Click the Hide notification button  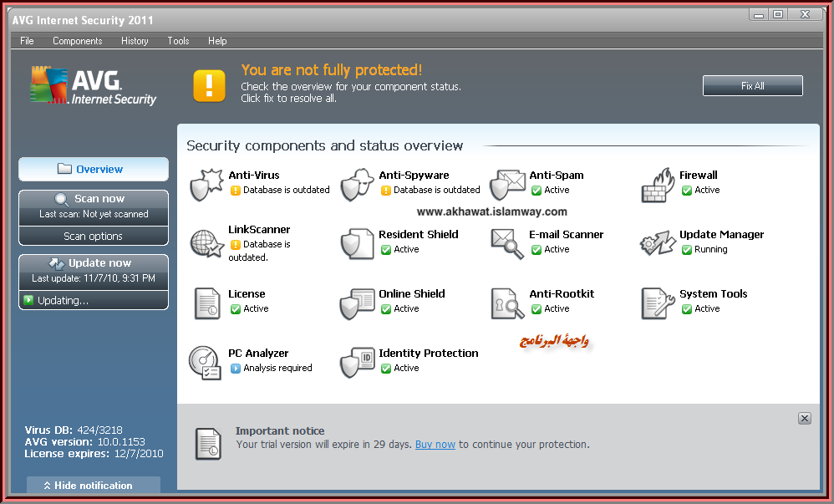point(94,486)
